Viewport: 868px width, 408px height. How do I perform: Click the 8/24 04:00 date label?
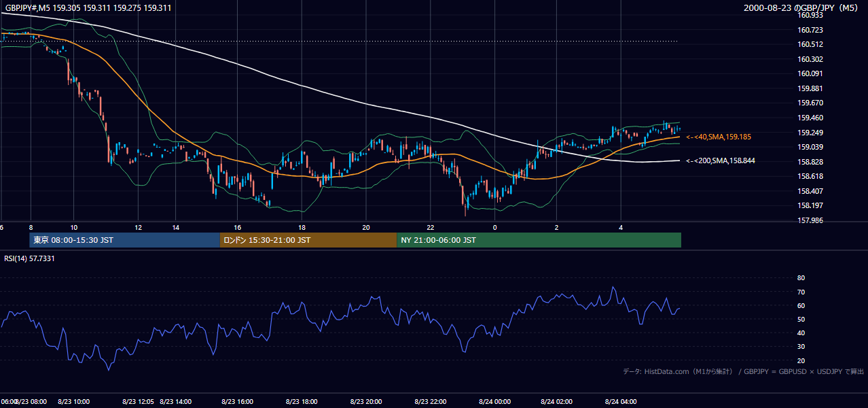tap(621, 402)
